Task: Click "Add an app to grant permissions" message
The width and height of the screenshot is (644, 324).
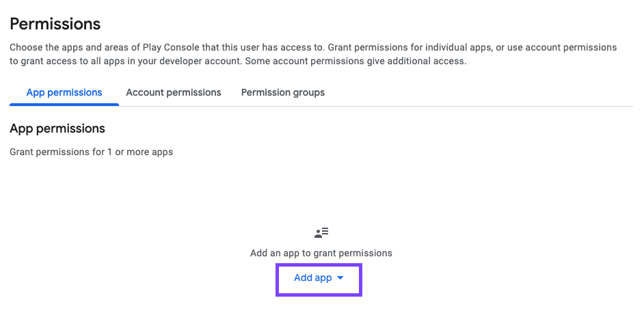Action: click(x=321, y=253)
